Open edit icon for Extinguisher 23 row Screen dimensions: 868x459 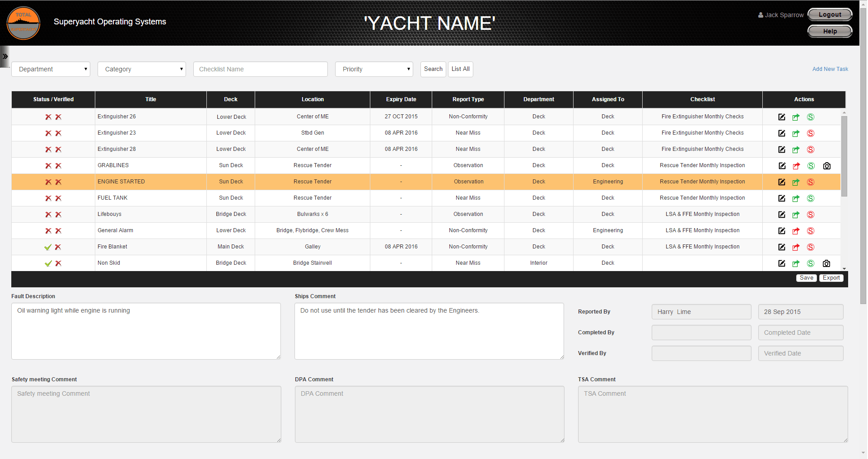[x=782, y=133]
